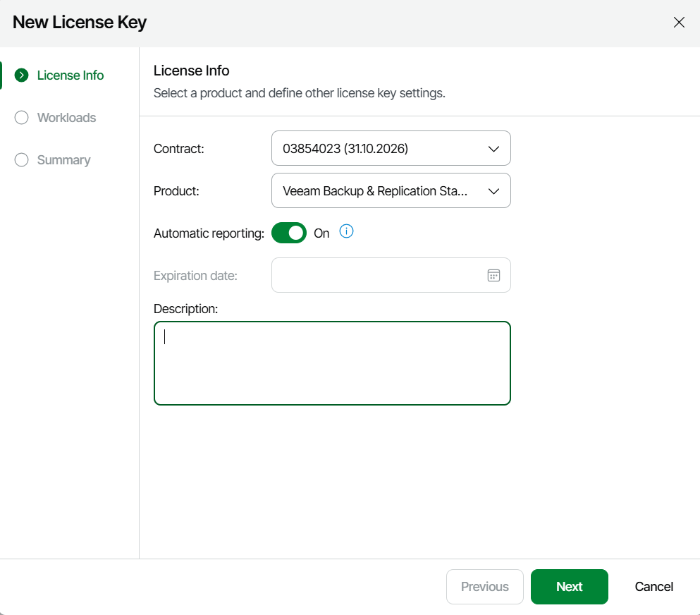The image size is (700, 615).
Task: Click the chevron arrow in Contract field
Action: click(x=493, y=149)
